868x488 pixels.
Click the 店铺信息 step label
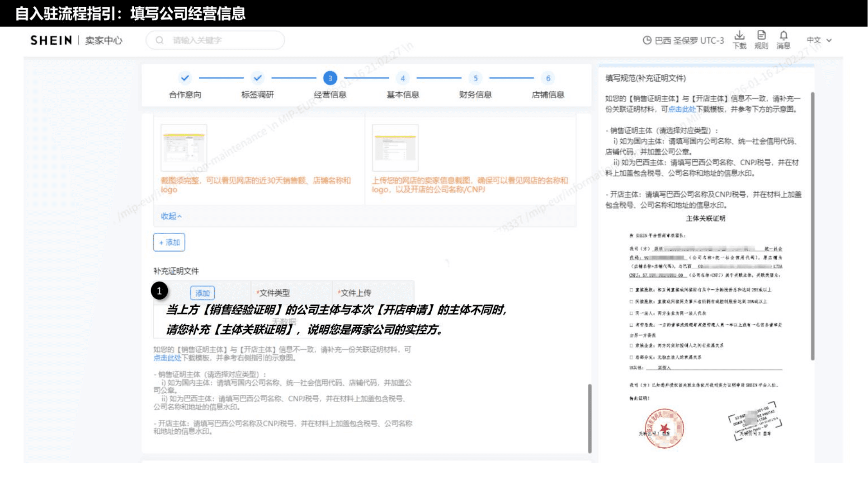548,94
